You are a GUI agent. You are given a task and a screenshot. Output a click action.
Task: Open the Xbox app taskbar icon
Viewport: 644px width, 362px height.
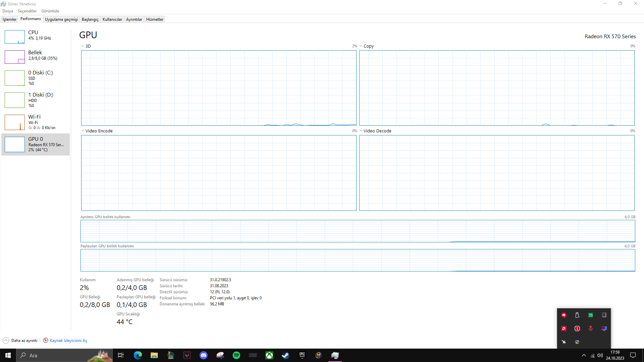[x=269, y=355]
